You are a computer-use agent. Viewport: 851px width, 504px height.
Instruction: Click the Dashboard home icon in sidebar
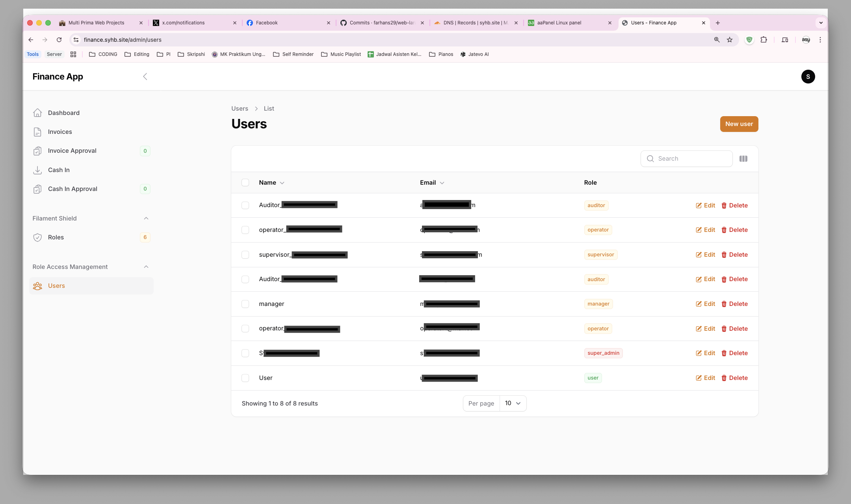37,113
